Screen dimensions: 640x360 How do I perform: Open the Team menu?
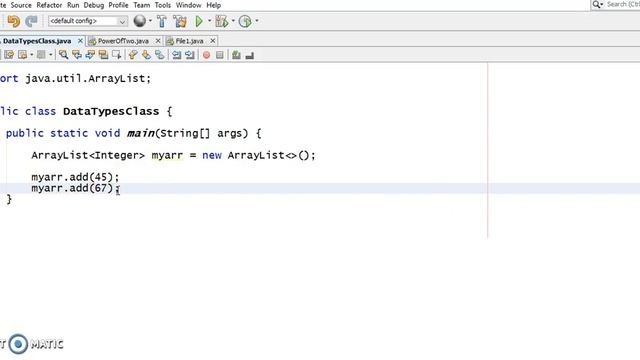click(142, 5)
